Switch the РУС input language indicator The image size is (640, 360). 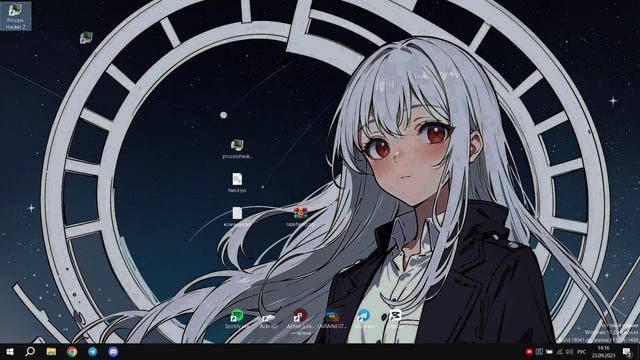(x=582, y=351)
